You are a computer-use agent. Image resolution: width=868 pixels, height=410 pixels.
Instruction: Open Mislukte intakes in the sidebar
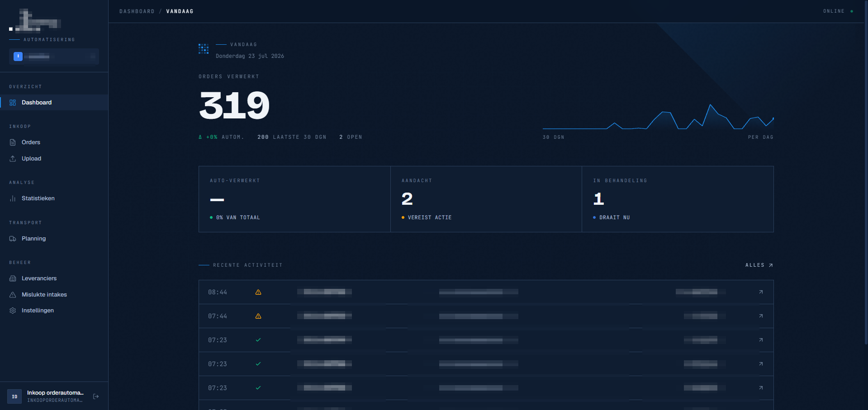pos(54,295)
